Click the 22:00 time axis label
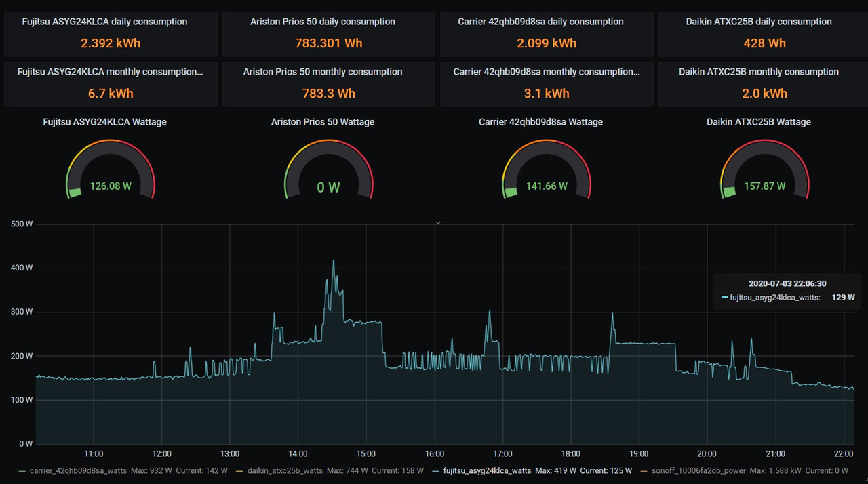This screenshot has width=868, height=484. tap(843, 453)
